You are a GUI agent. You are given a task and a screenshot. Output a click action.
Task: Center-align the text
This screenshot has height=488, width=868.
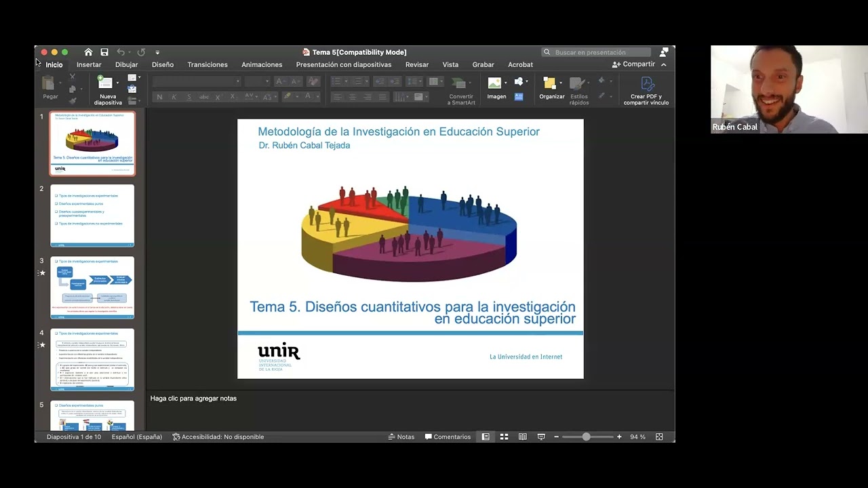point(352,97)
